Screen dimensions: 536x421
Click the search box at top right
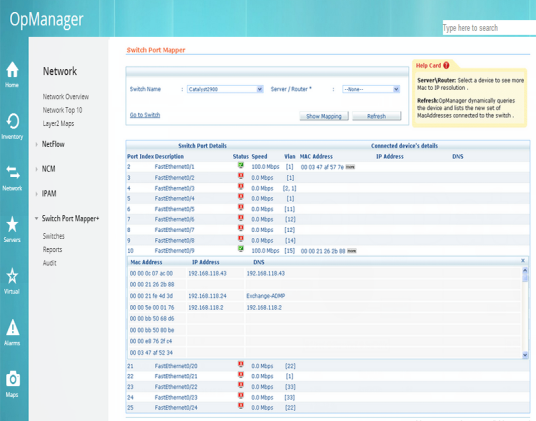(489, 28)
